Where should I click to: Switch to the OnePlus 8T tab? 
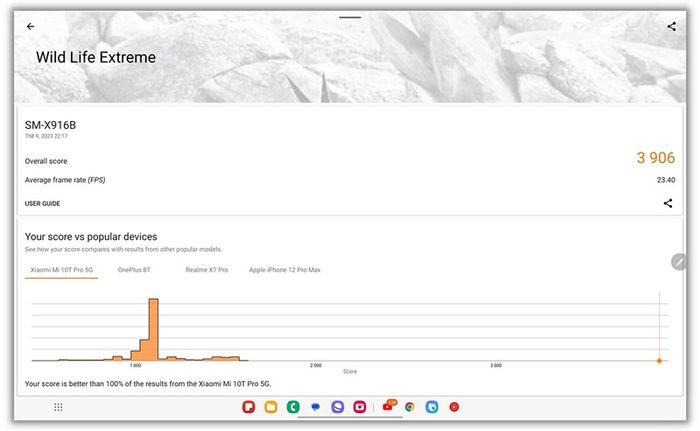(x=134, y=270)
